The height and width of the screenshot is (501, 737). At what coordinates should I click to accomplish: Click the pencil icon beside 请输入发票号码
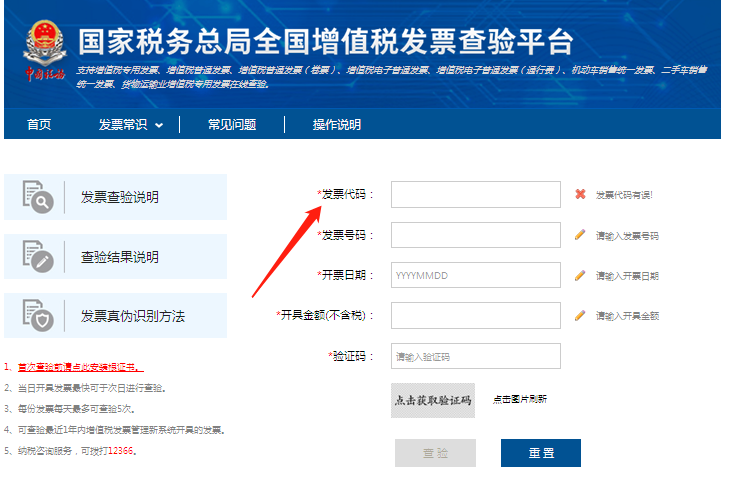(x=580, y=235)
